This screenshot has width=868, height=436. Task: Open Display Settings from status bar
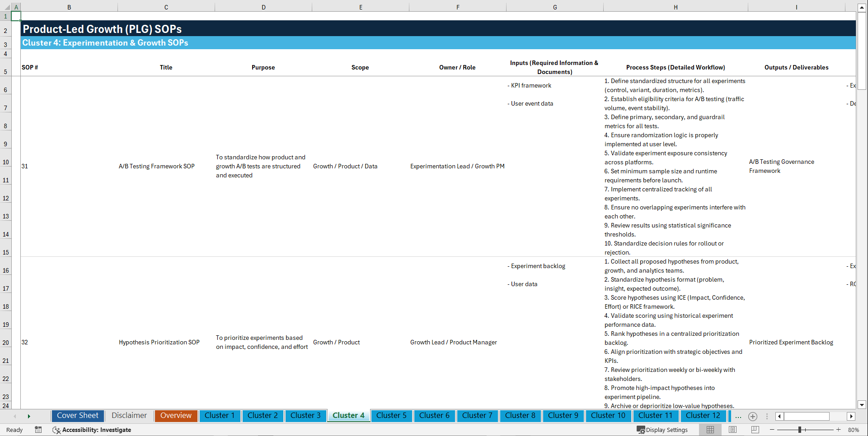(x=663, y=430)
